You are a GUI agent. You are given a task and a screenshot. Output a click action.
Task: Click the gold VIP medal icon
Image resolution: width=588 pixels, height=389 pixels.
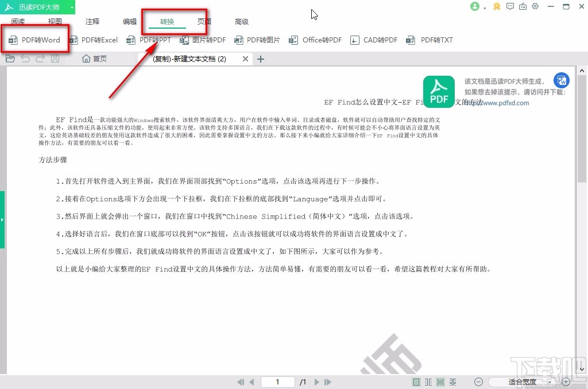[497, 6]
